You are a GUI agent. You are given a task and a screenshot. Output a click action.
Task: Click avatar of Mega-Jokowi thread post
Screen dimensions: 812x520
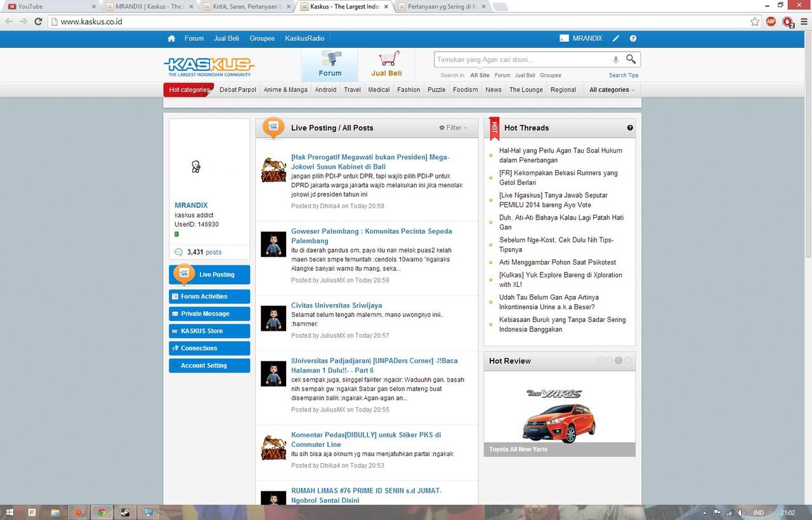point(273,170)
